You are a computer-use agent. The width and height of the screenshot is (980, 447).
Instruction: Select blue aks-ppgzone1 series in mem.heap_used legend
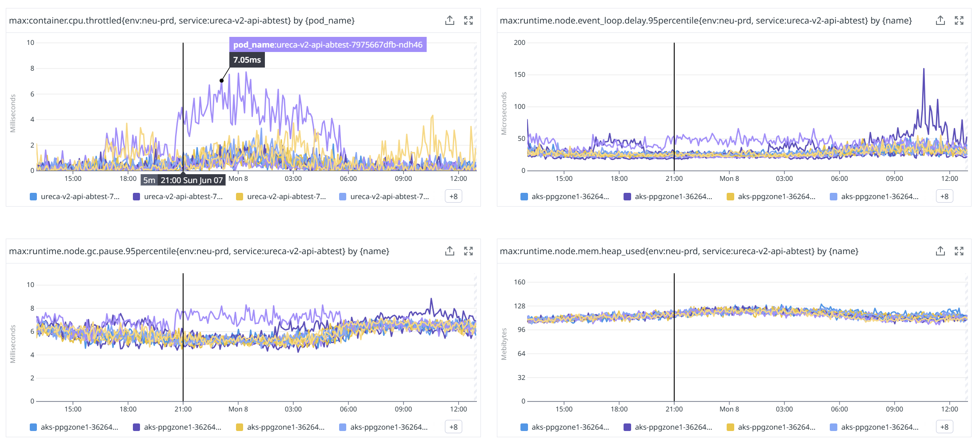click(565, 427)
